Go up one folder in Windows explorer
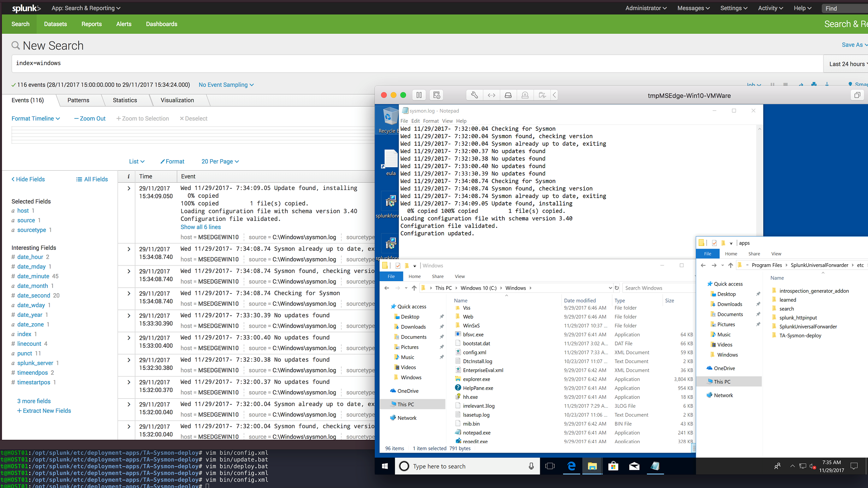 414,288
